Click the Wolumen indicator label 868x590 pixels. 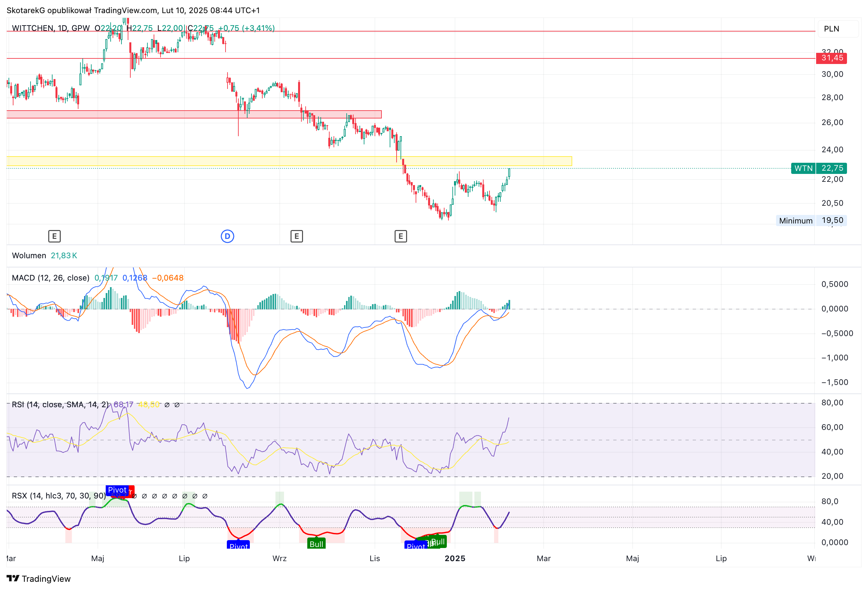pos(29,255)
